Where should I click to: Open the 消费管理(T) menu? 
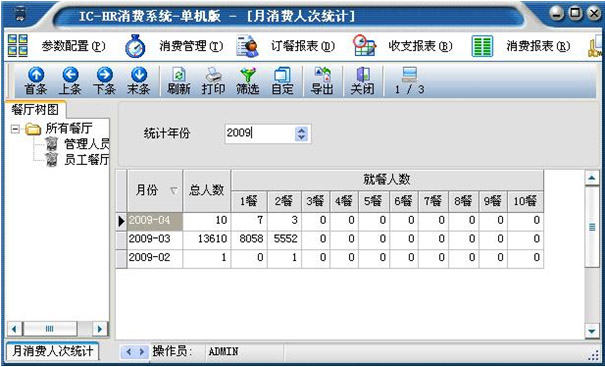click(x=191, y=47)
